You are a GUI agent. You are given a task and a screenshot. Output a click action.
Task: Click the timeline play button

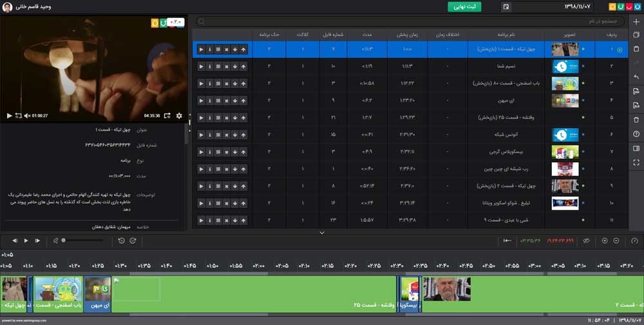point(26,241)
